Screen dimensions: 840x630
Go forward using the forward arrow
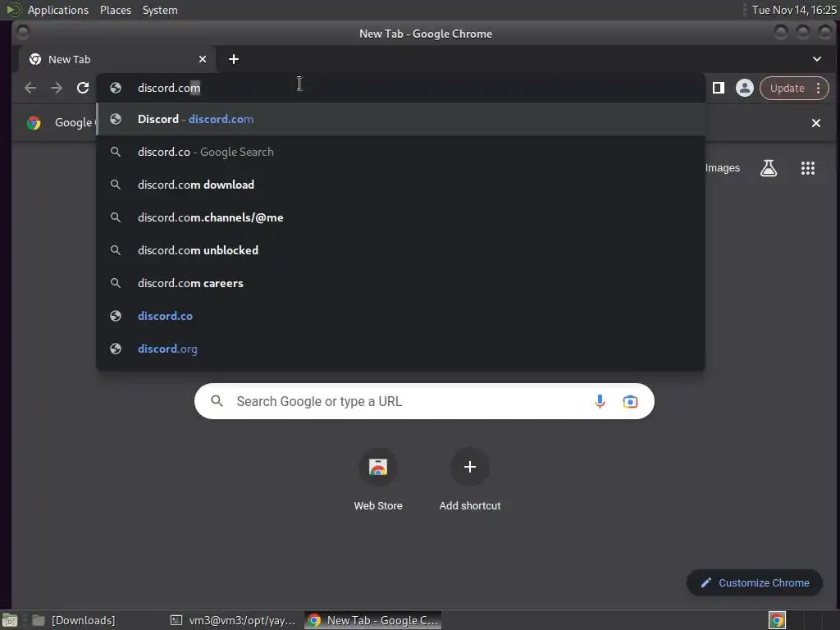[x=57, y=88]
